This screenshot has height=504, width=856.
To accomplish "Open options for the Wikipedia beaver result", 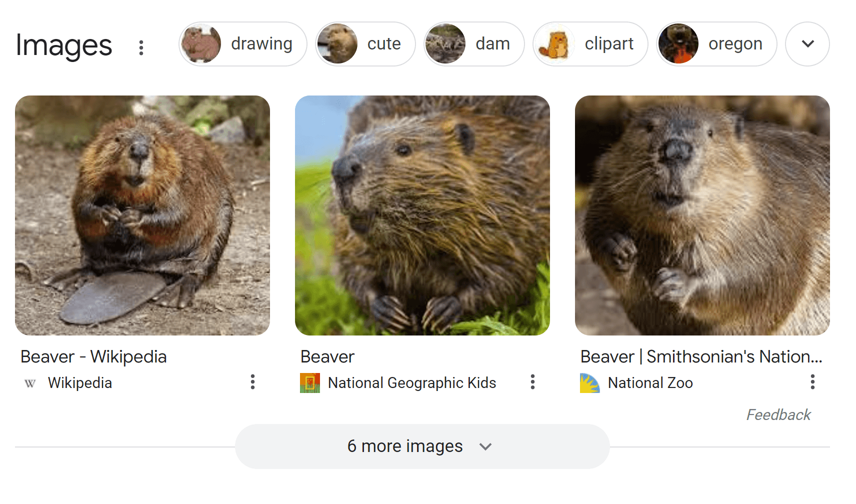I will (x=252, y=382).
